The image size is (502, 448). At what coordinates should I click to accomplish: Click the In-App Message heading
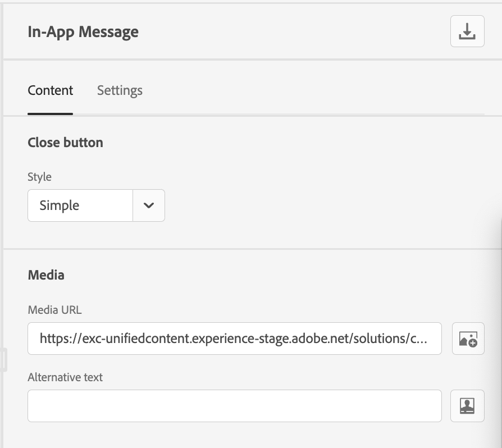[83, 31]
